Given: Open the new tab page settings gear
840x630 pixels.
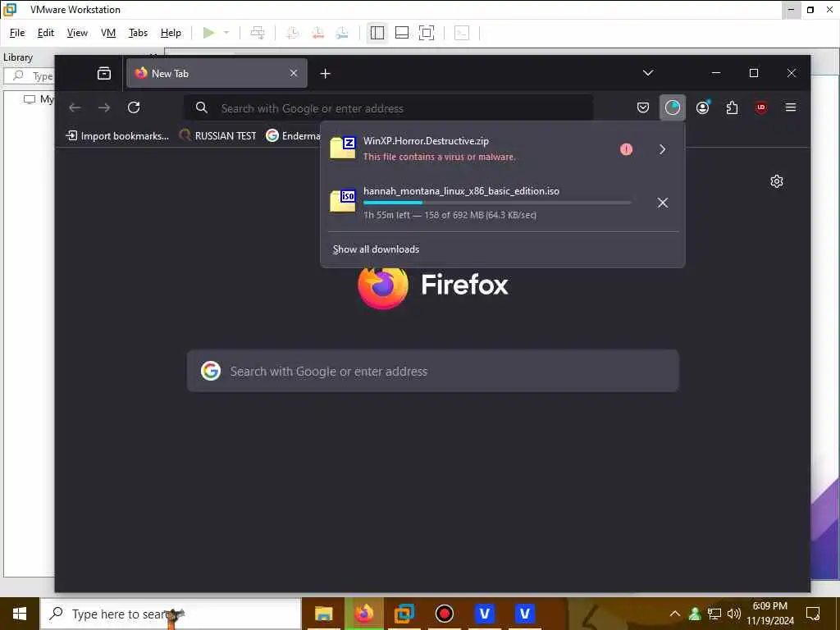Looking at the screenshot, I should click(776, 181).
